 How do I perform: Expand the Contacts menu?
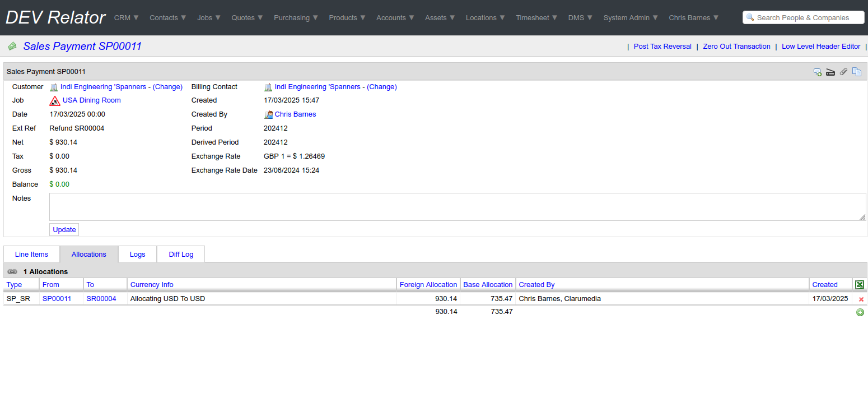(168, 17)
